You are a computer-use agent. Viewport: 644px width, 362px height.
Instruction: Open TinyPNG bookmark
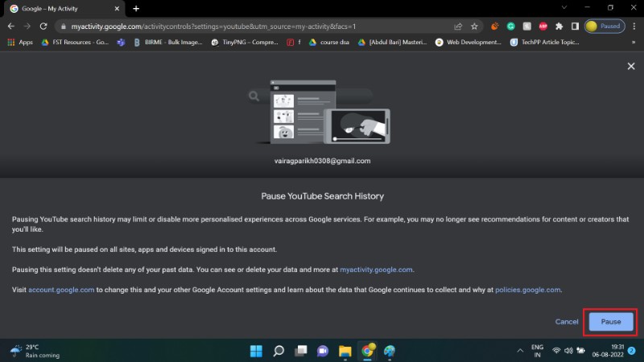coord(245,43)
